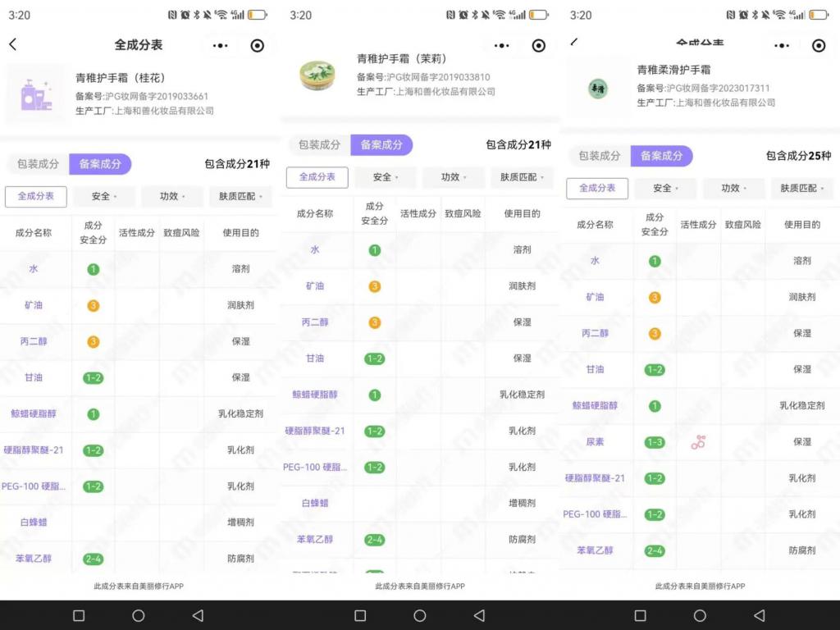Select the 全成分表 tab on the 柔滑护手霜 page

click(597, 189)
